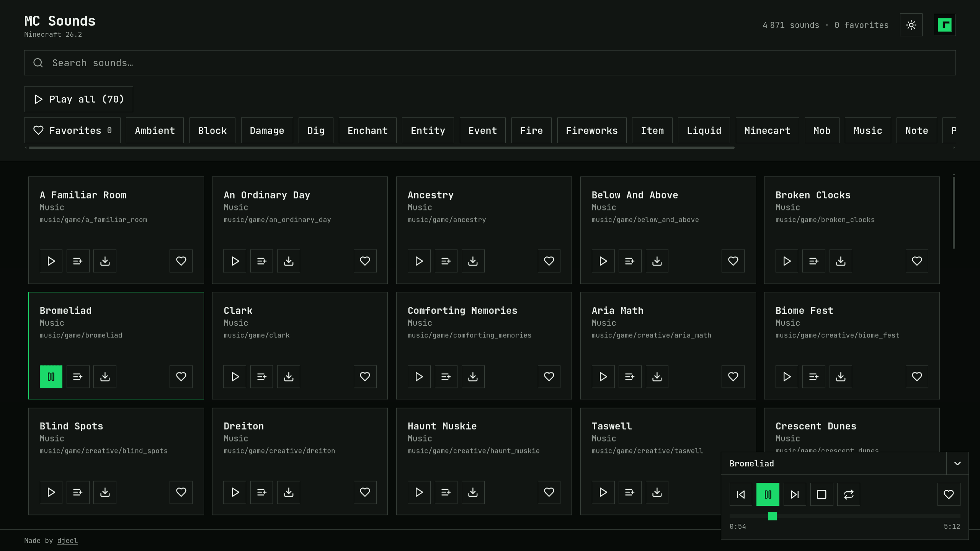Add Taswell to the queue
This screenshot has width=980, height=551.
pyautogui.click(x=630, y=492)
